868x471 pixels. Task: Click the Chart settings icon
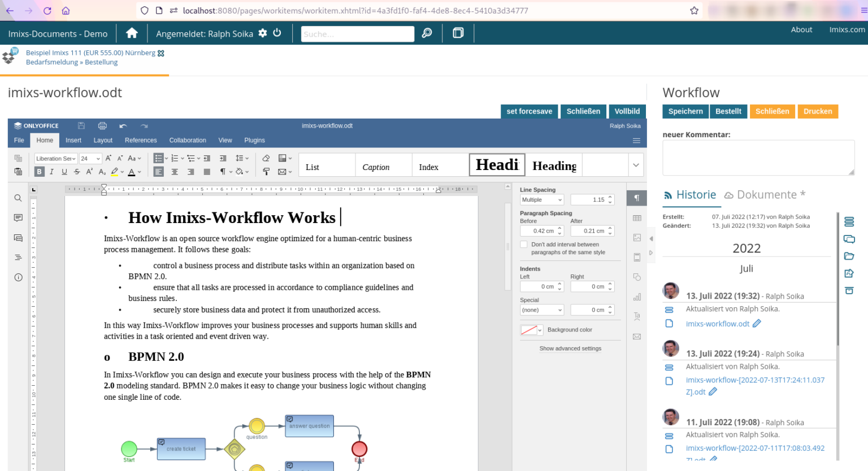(637, 296)
